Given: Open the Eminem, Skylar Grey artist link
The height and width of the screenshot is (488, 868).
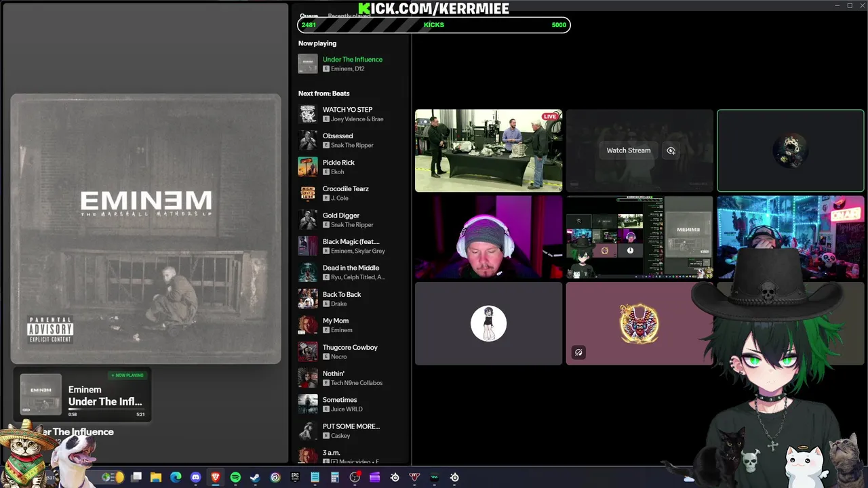Looking at the screenshot, I should pos(358,251).
